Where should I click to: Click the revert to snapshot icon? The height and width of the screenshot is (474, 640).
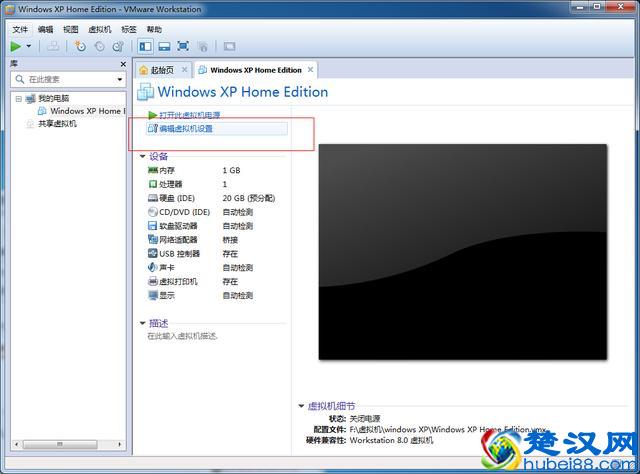[x=99, y=47]
